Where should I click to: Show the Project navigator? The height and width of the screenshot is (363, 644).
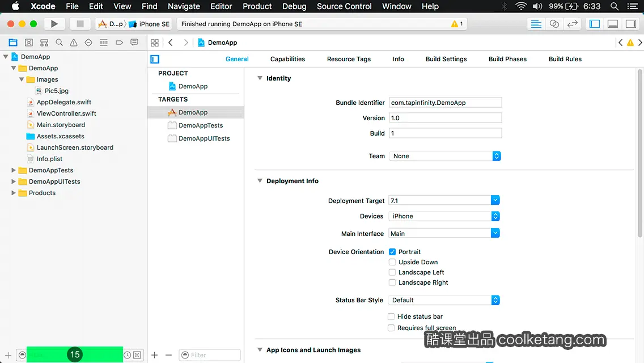click(13, 43)
